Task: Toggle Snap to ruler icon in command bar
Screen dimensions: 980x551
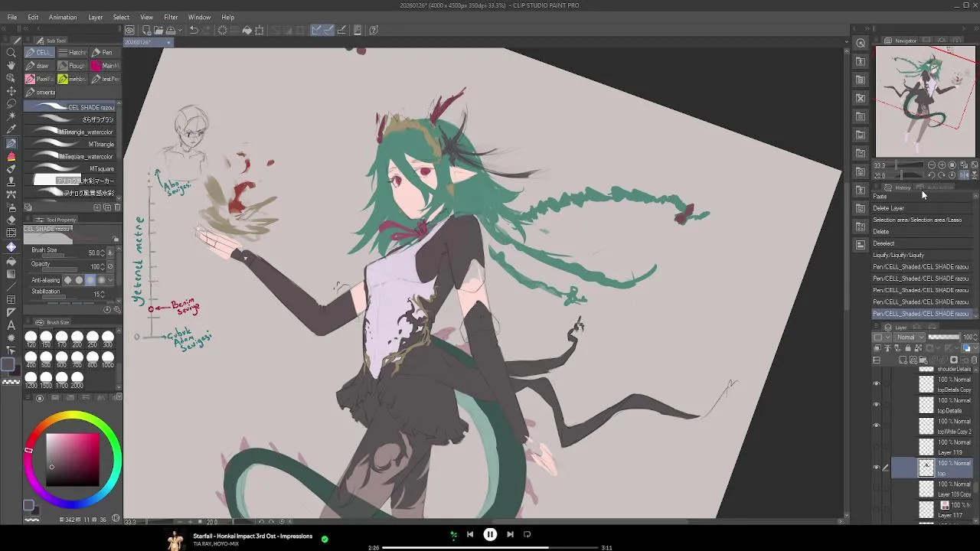Action: [x=316, y=31]
